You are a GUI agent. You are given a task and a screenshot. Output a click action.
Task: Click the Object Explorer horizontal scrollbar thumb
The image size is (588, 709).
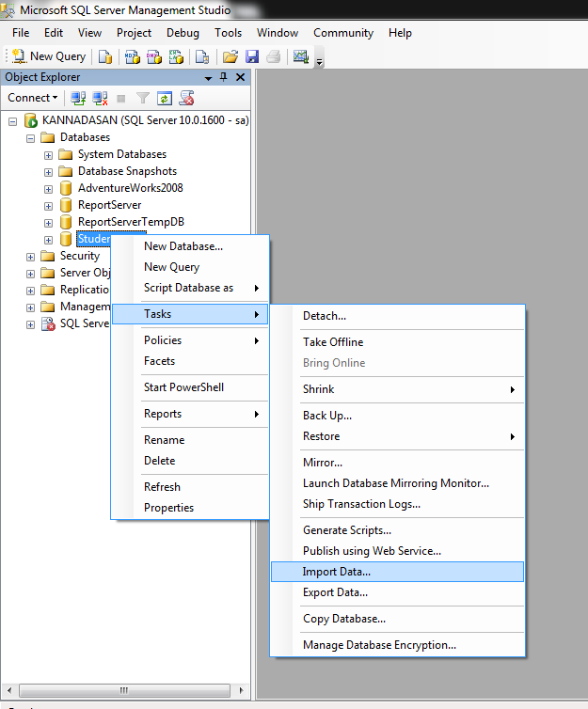pyautogui.click(x=124, y=690)
